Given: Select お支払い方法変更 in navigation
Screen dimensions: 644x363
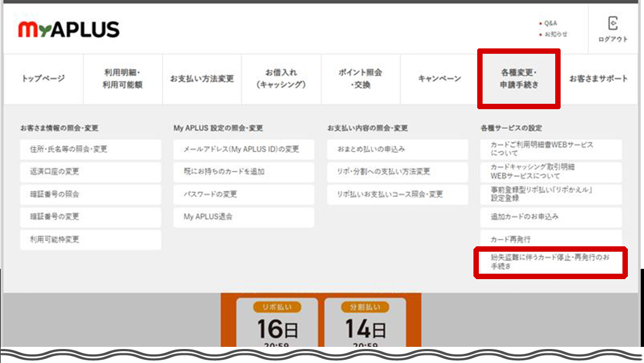Looking at the screenshot, I should 202,79.
